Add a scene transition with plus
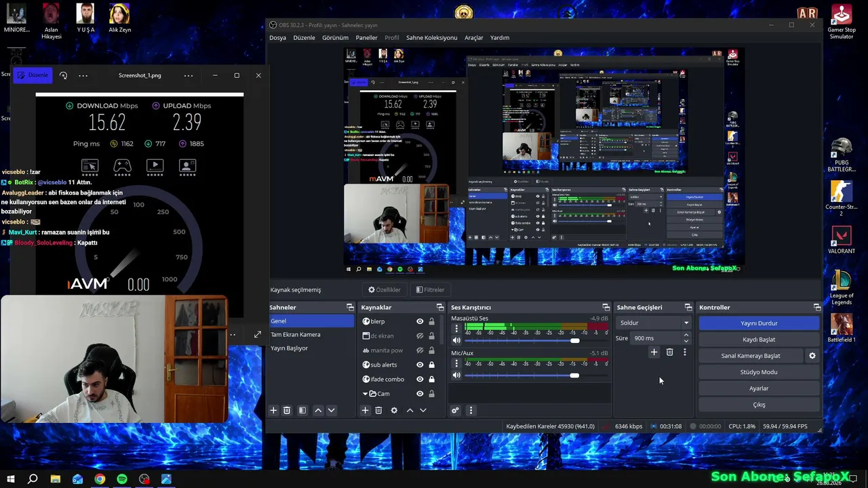The image size is (868, 488). (x=654, y=352)
